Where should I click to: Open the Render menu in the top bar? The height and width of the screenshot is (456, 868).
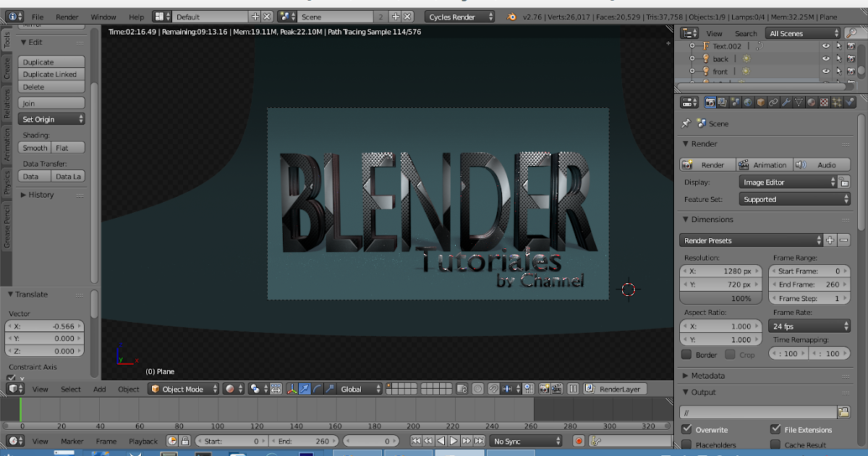[64, 16]
